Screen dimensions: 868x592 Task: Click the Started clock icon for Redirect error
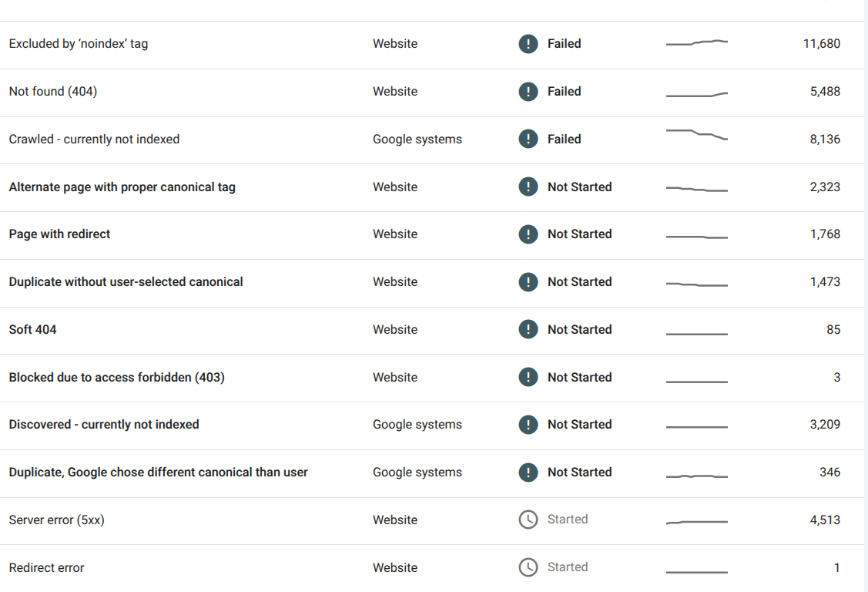click(528, 568)
